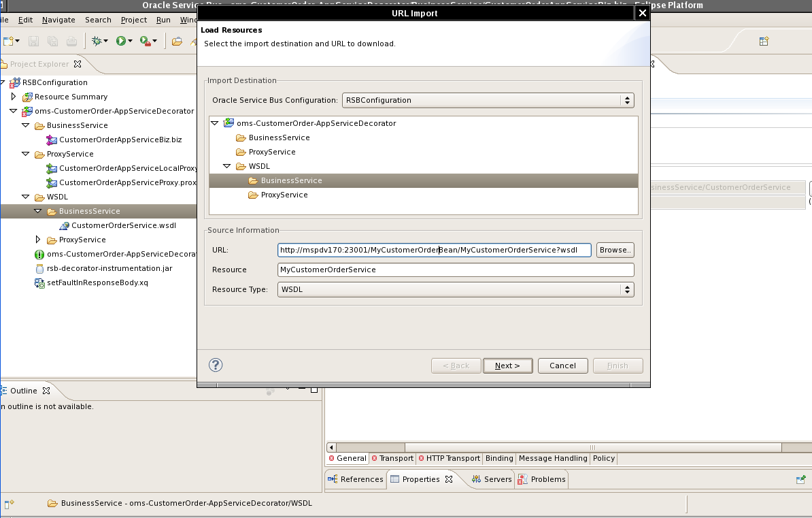812x518 pixels.
Task: Open the References view tab
Action: pyautogui.click(x=355, y=479)
